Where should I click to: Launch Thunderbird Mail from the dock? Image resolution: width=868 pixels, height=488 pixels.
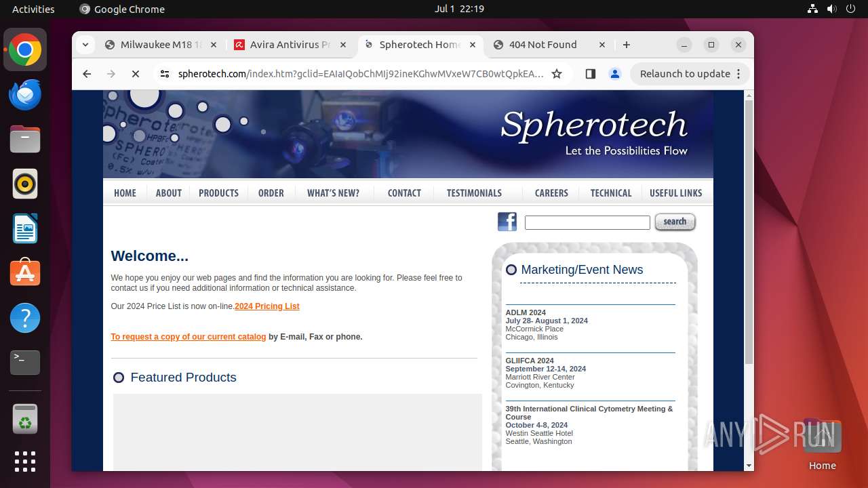click(25, 95)
